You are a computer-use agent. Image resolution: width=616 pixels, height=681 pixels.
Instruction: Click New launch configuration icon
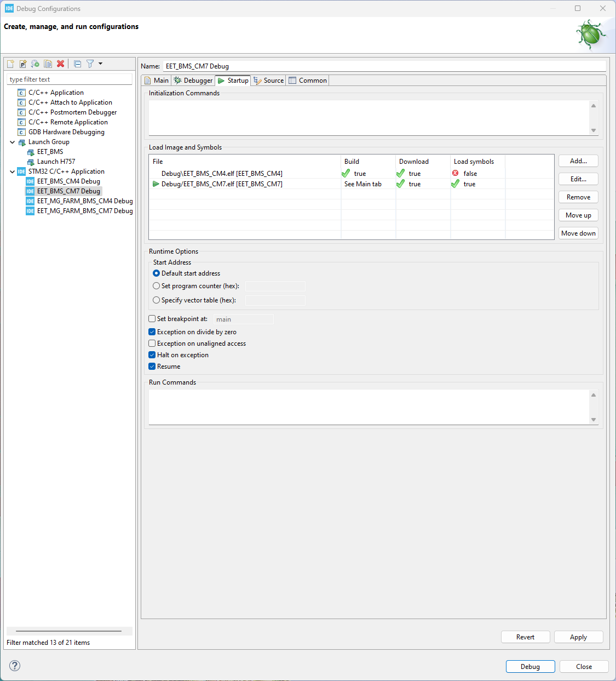[x=10, y=64]
